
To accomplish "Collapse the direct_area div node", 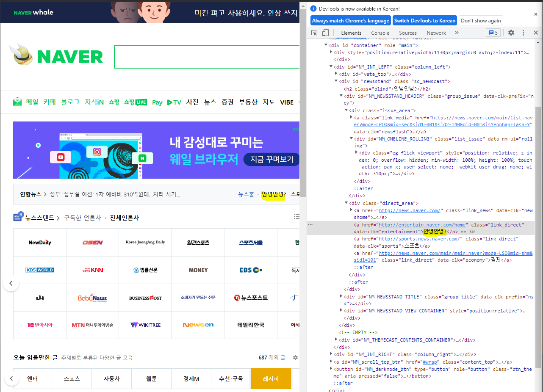I will (346, 203).
